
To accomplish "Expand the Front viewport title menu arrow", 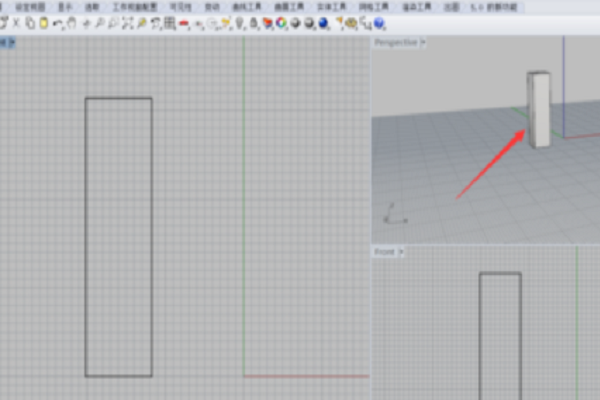I will (x=401, y=252).
